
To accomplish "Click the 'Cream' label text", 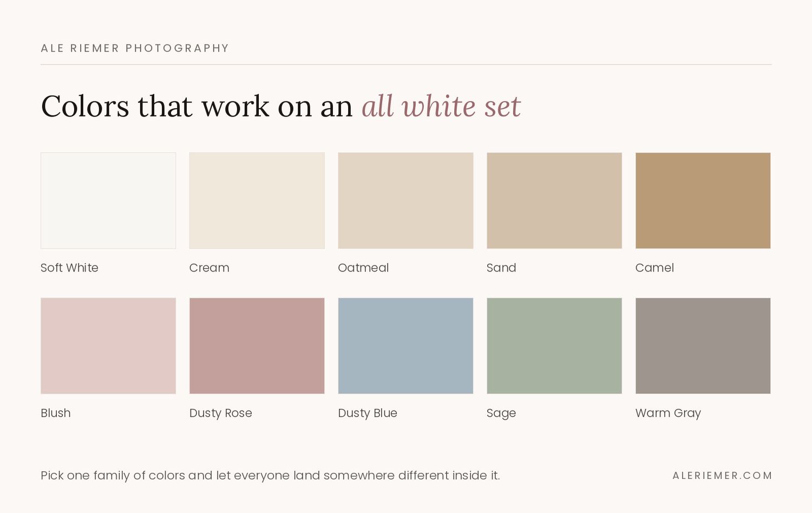I will (209, 268).
